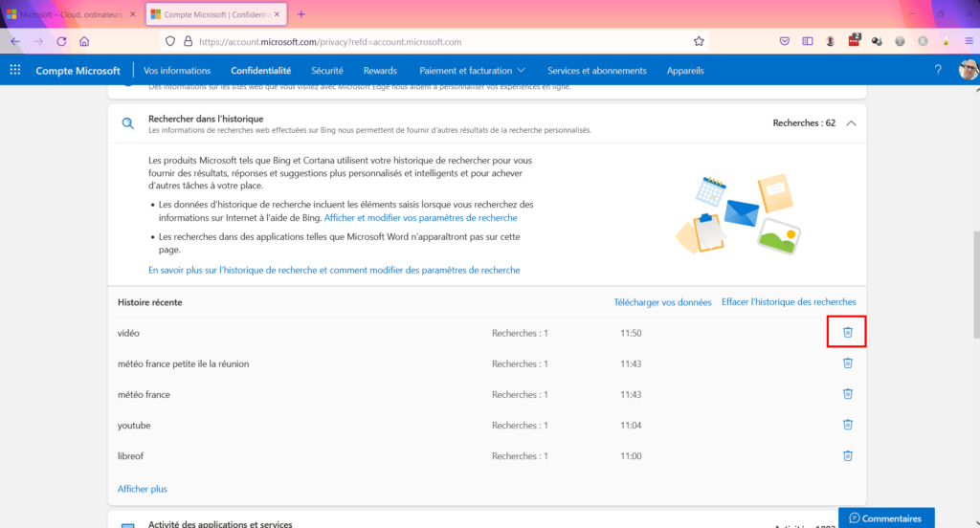Screen dimensions: 980x528
Task: Open the Firefox application menu
Action: [969, 41]
